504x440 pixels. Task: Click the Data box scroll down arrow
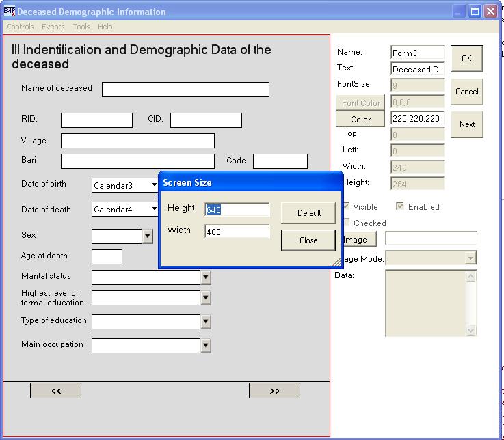[x=471, y=330]
